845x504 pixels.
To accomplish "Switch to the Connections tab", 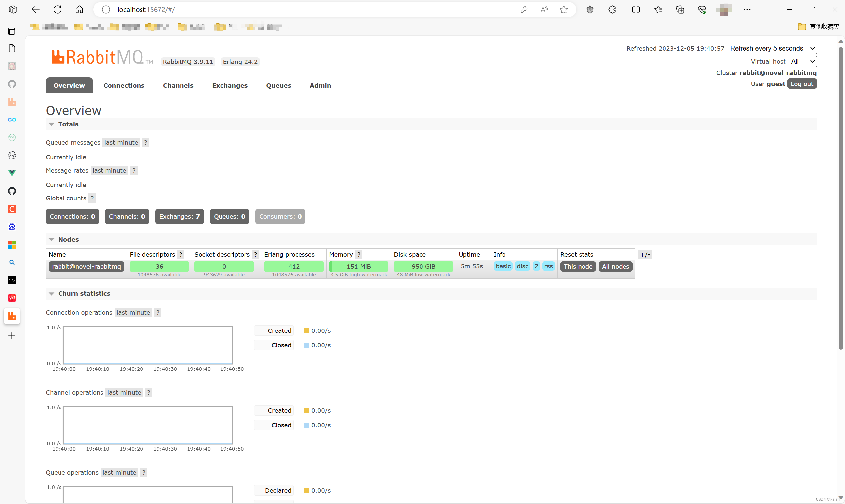I will coord(124,85).
